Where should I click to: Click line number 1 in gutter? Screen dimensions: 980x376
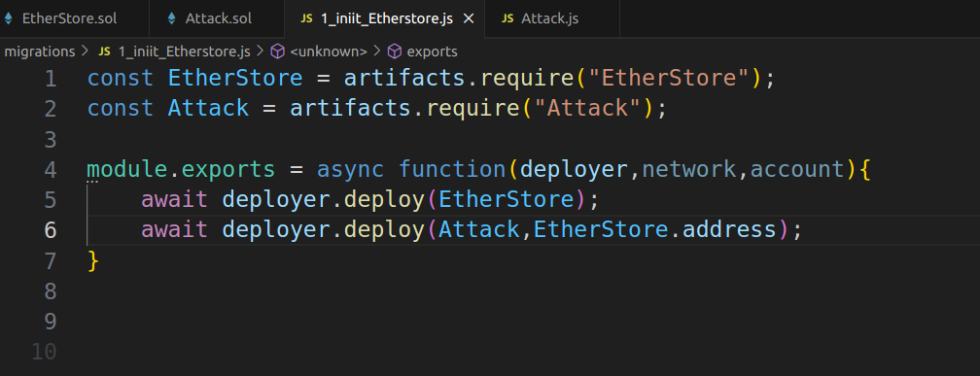pyautogui.click(x=51, y=79)
